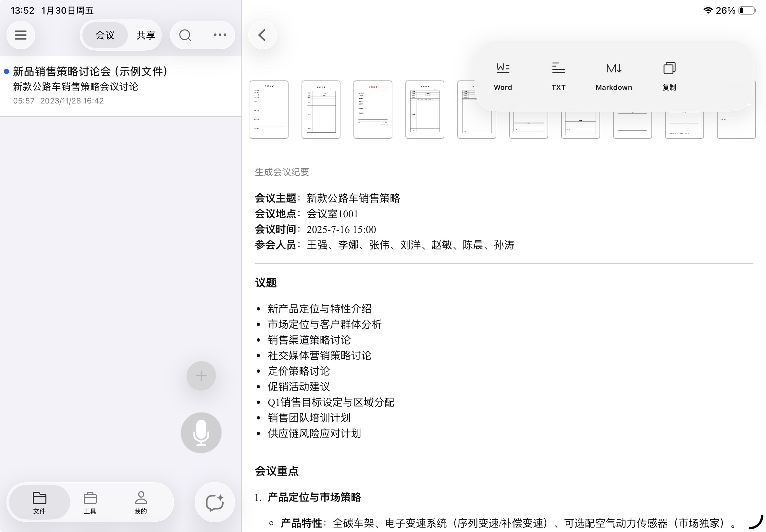Select the 文件 files tab icon
The image size is (766, 532).
[40, 502]
